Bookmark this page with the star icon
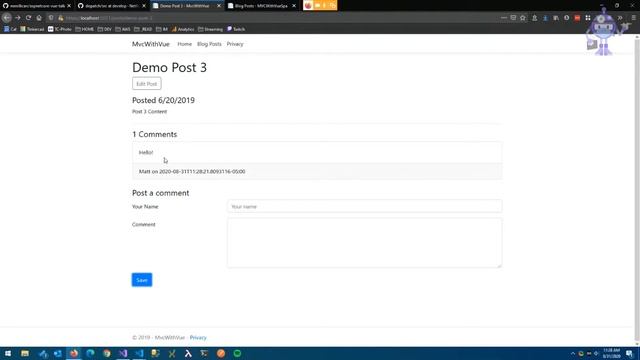 pyautogui.click(x=523, y=18)
